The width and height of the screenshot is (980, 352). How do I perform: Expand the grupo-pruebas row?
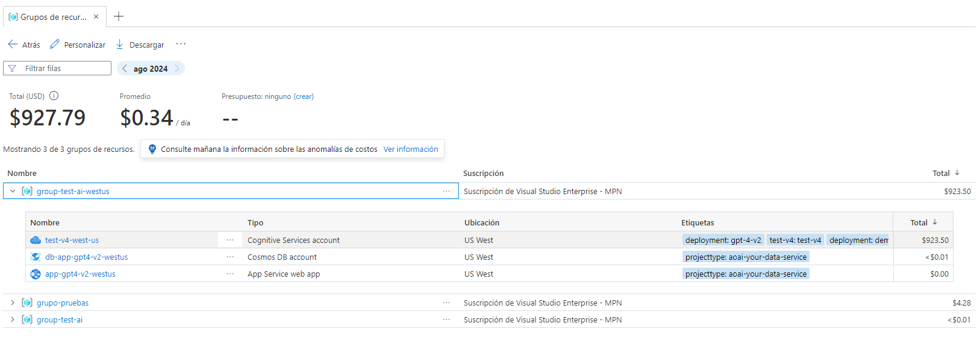tap(13, 303)
